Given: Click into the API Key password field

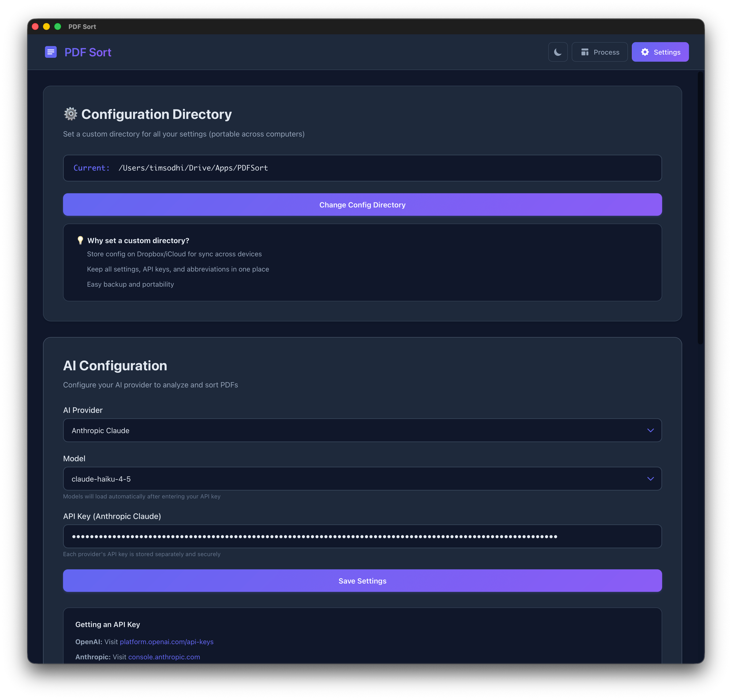Looking at the screenshot, I should (362, 536).
